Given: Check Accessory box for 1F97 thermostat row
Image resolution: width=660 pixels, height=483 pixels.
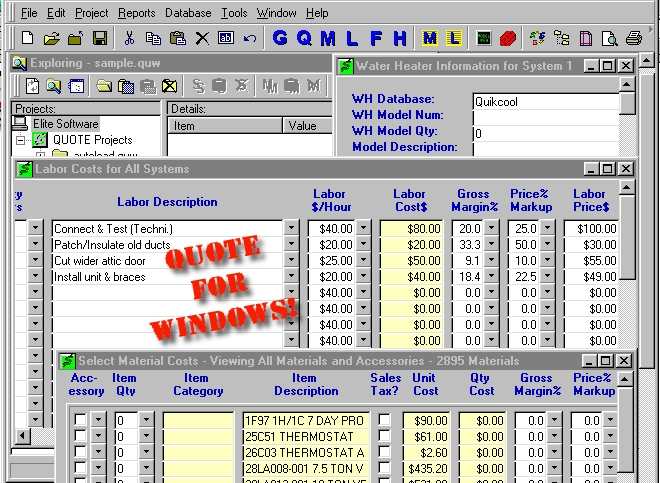Looking at the screenshot, I should [80, 421].
